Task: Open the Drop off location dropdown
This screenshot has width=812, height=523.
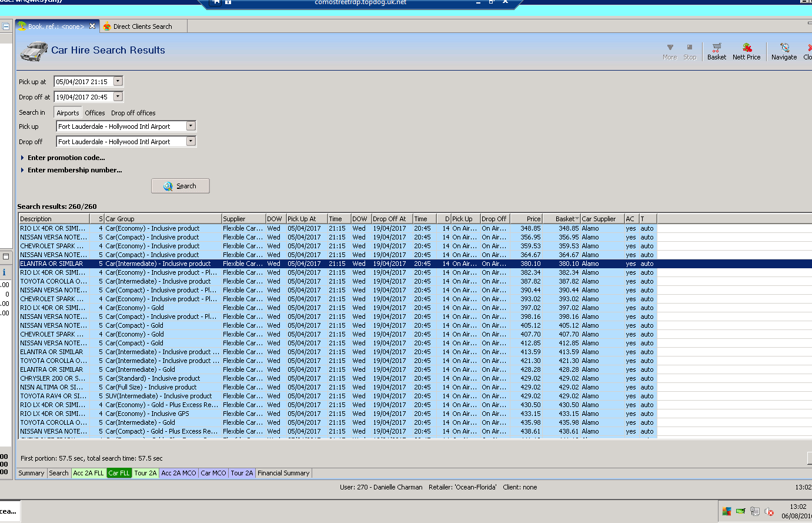Action: 191,141
